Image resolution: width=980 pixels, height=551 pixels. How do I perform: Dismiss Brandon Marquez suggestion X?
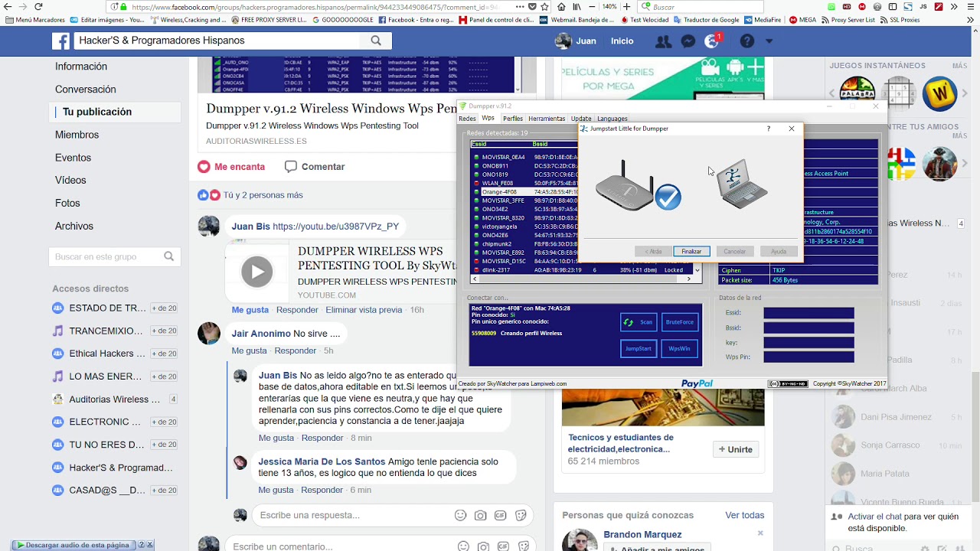(760, 533)
